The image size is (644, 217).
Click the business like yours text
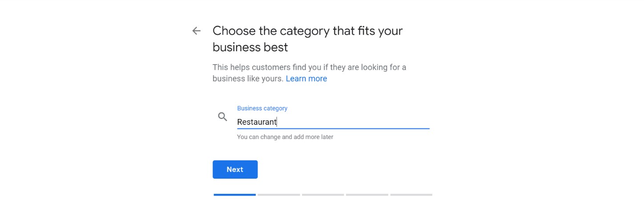click(248, 79)
